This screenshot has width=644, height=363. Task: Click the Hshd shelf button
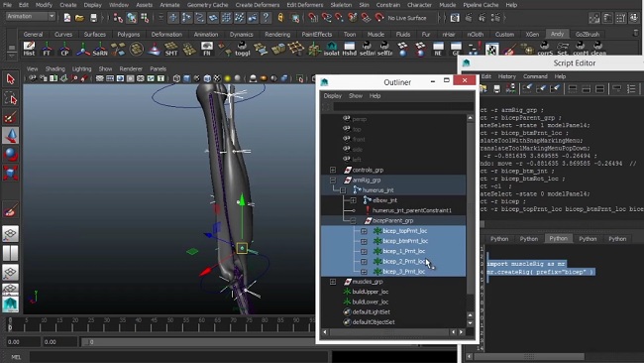click(349, 49)
